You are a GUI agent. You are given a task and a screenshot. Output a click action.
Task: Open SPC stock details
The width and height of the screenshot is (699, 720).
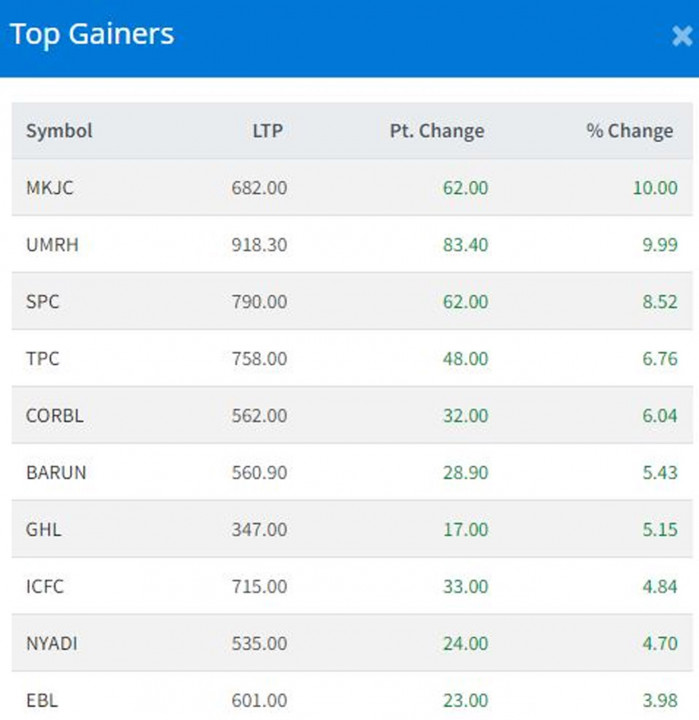(x=42, y=301)
